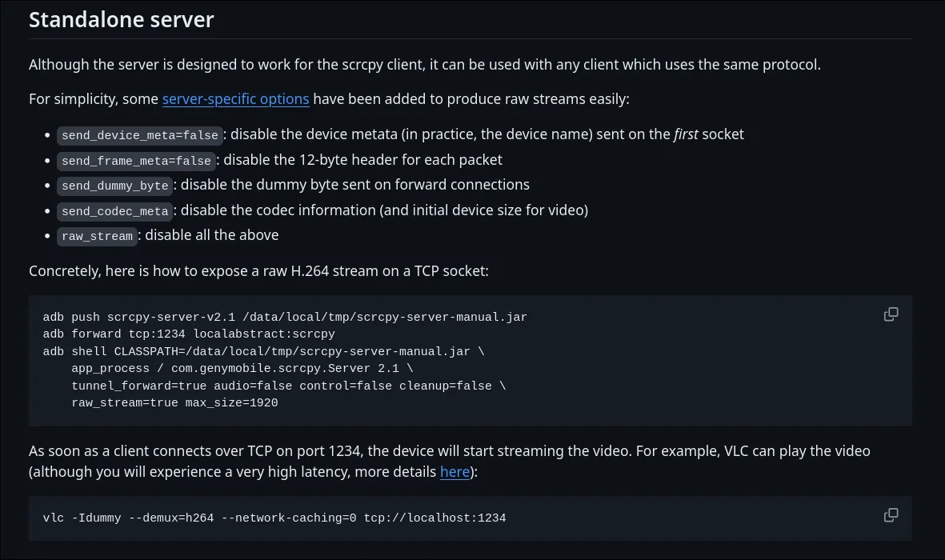Select the send_codec_meta option text
The height and width of the screenshot is (560, 945).
click(114, 211)
